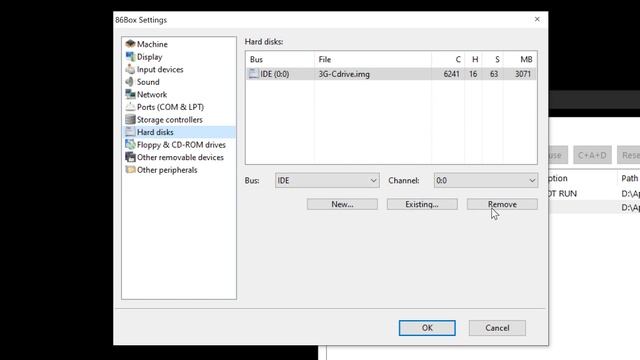Click the New... hard disk button

[342, 204]
